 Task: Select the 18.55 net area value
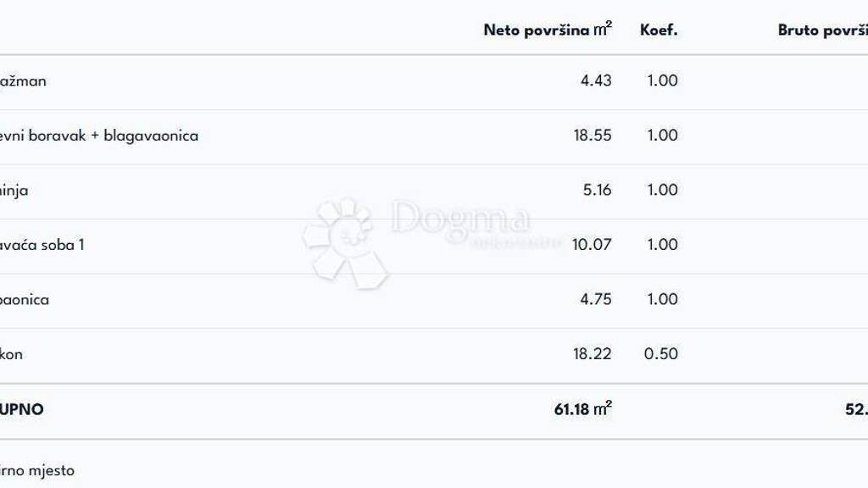coord(593,136)
